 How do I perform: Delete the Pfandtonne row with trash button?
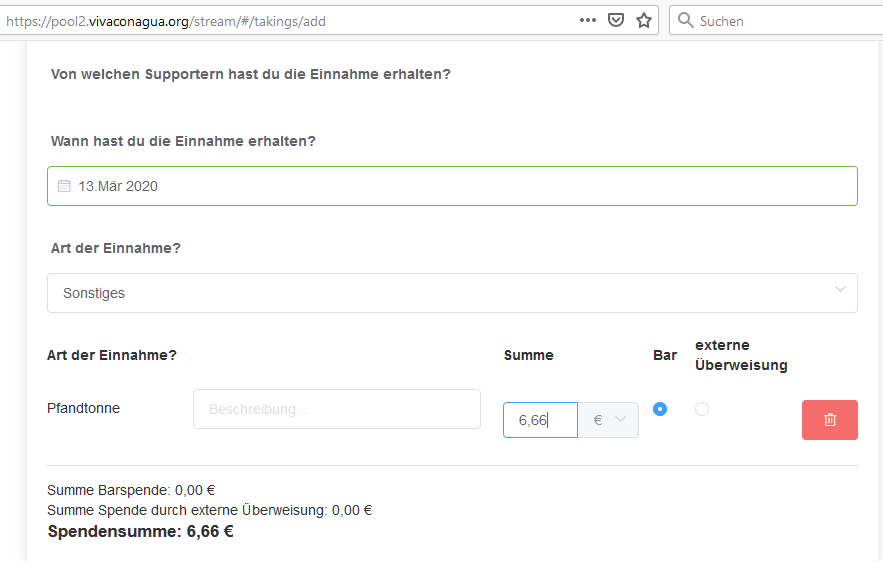[829, 420]
